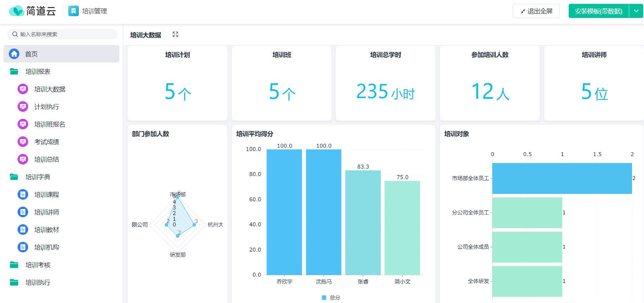Click the fullscreen expand icon beside 培训大数据

175,34
